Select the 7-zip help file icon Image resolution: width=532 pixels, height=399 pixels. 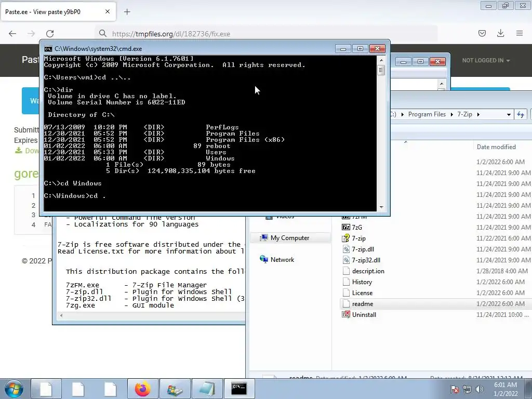click(x=345, y=238)
